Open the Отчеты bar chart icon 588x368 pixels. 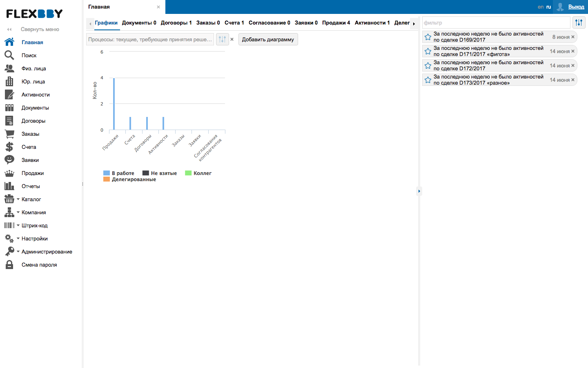point(9,186)
